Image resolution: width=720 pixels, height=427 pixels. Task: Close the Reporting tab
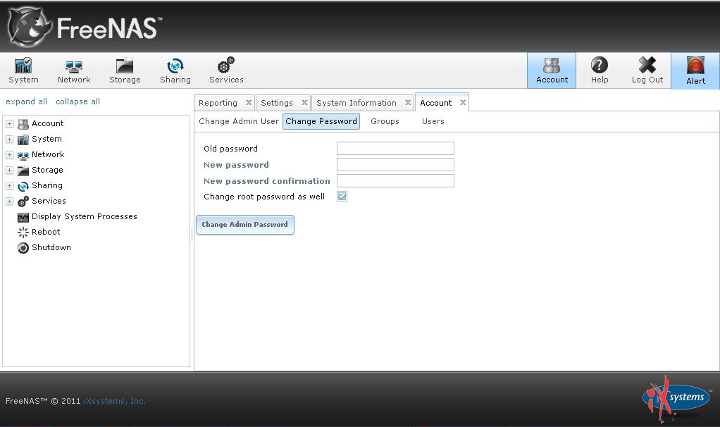click(x=248, y=102)
